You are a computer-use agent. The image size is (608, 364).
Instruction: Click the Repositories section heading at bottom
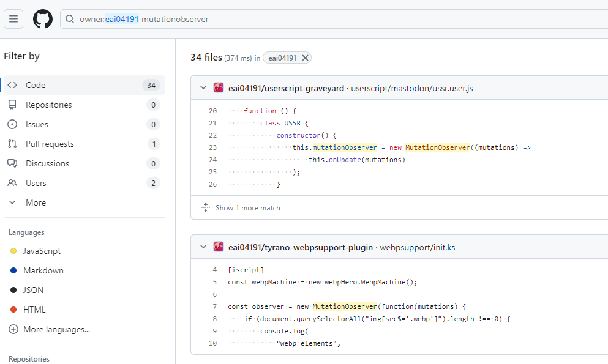(29, 359)
